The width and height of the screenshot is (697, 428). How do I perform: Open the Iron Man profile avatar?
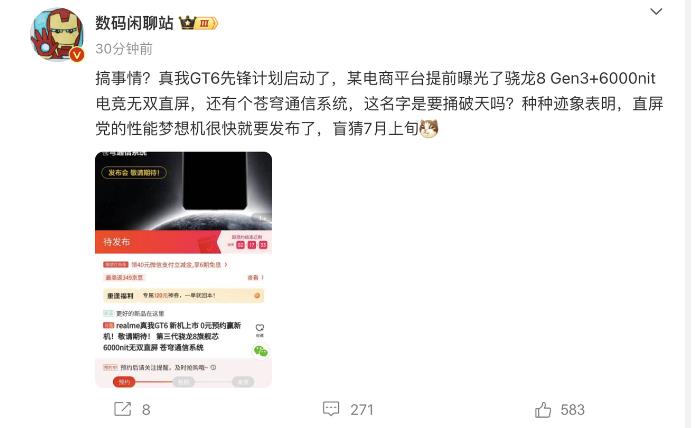[x=57, y=35]
